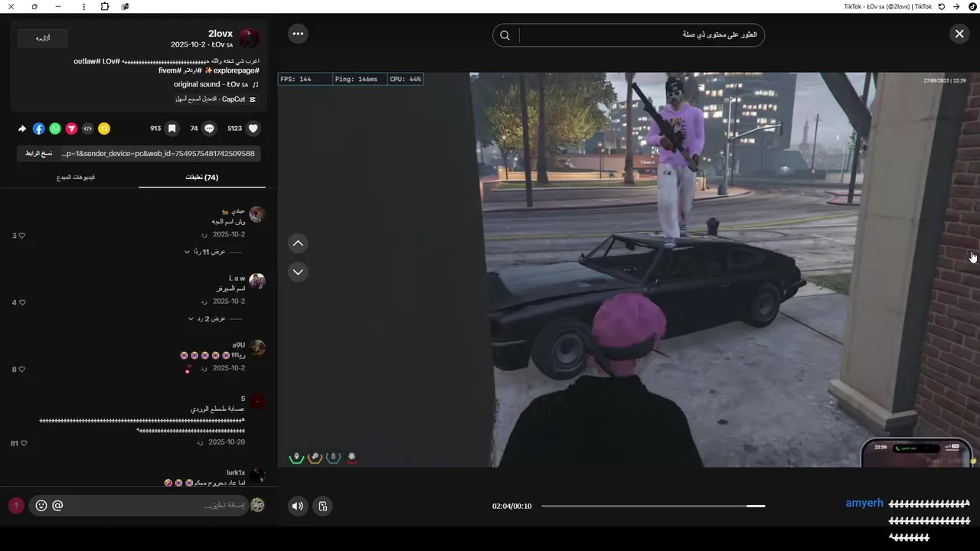Open commenter a9U's avatar
Screen dimensions: 980x551
[257, 348]
